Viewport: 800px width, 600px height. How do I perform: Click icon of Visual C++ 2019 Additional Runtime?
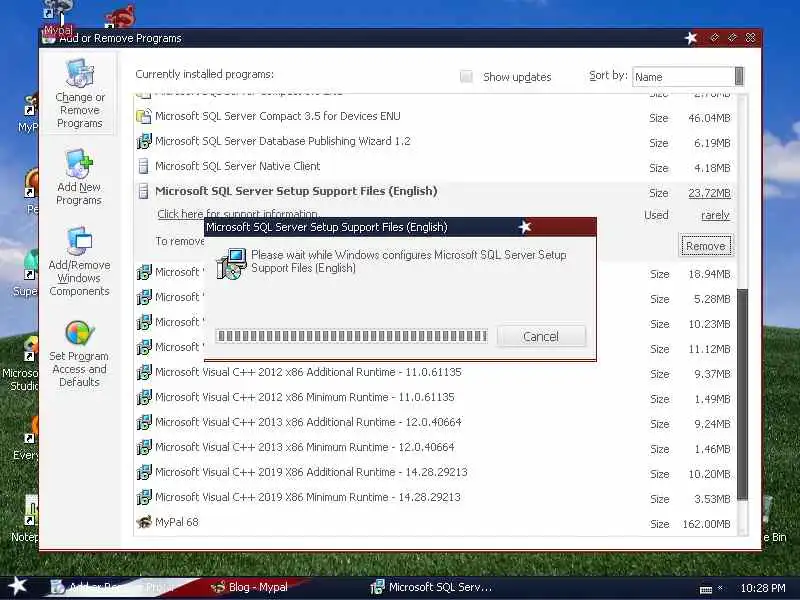[144, 472]
